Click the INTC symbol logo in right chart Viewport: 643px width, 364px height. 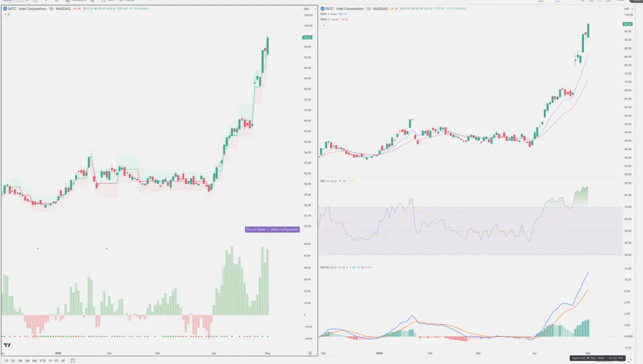[x=322, y=9]
